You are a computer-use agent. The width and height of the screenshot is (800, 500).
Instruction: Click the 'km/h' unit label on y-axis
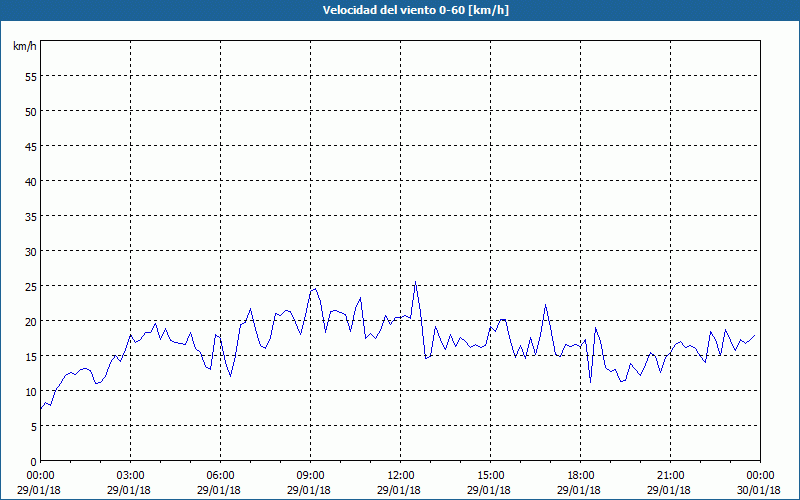click(x=24, y=46)
